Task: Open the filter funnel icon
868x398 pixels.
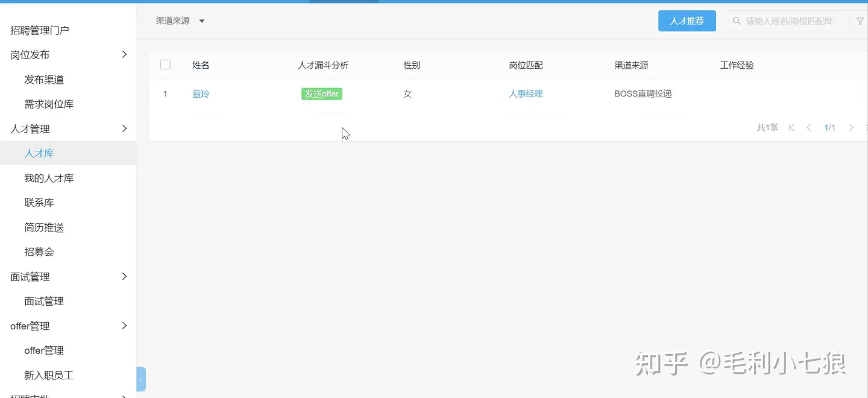Action: pos(860,21)
